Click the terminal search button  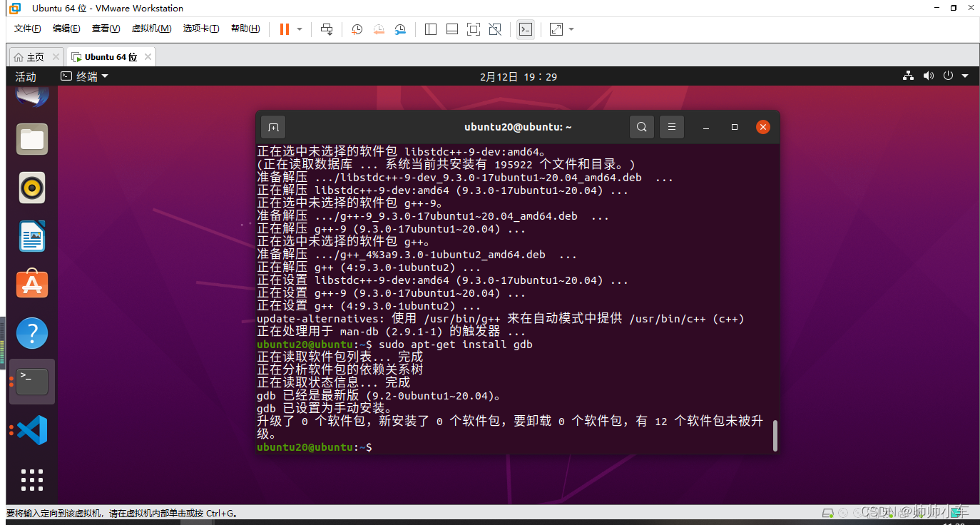pos(642,127)
